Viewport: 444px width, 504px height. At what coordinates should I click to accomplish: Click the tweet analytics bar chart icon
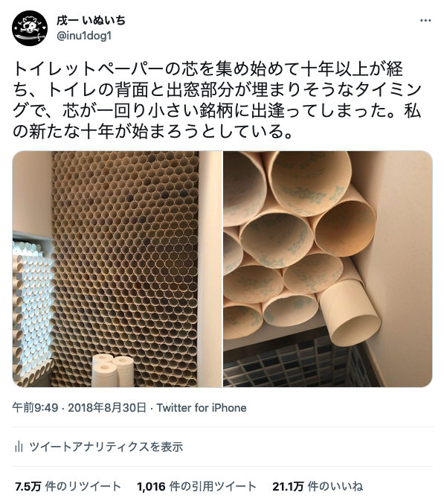point(19,447)
